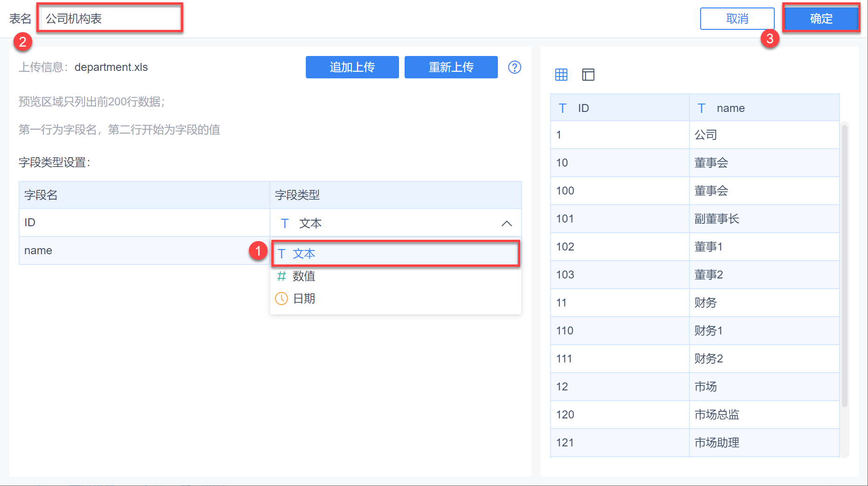This screenshot has height=486, width=868.
Task: Click 重新上传 re-upload button
Action: (x=451, y=67)
